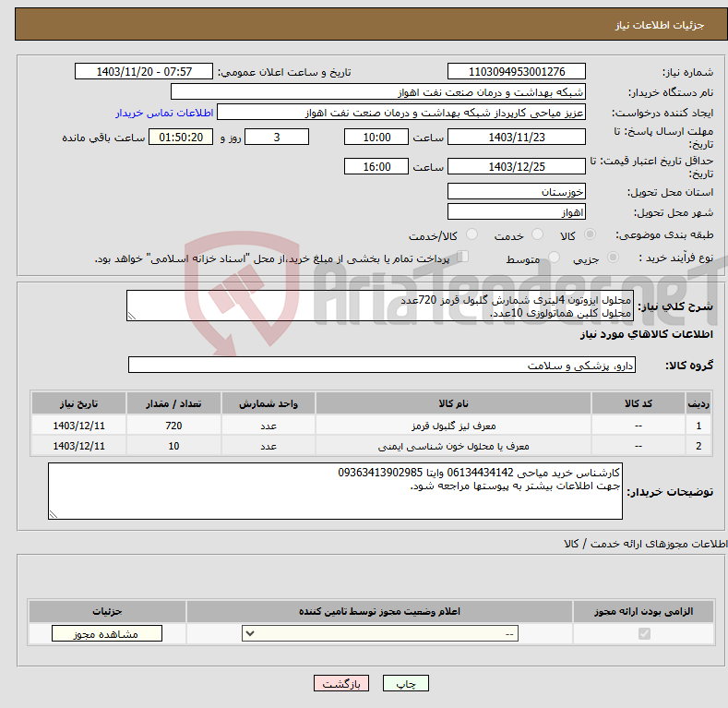Click the تعداد / مقدار column header

[x=173, y=403]
